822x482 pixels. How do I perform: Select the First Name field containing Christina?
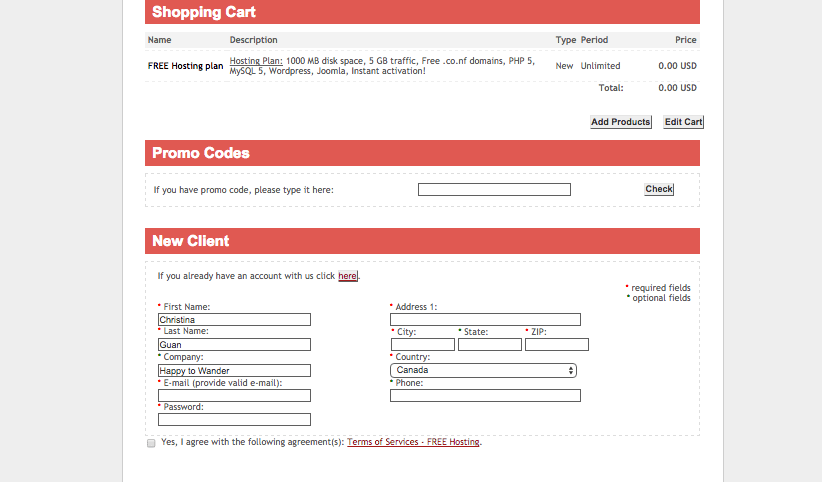pyautogui.click(x=234, y=319)
